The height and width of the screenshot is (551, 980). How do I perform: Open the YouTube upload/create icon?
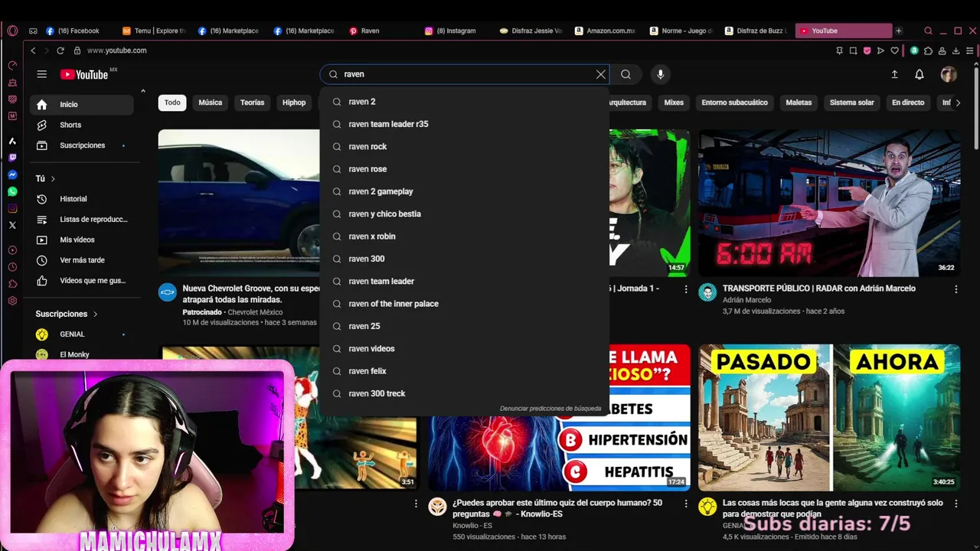pyautogui.click(x=894, y=74)
